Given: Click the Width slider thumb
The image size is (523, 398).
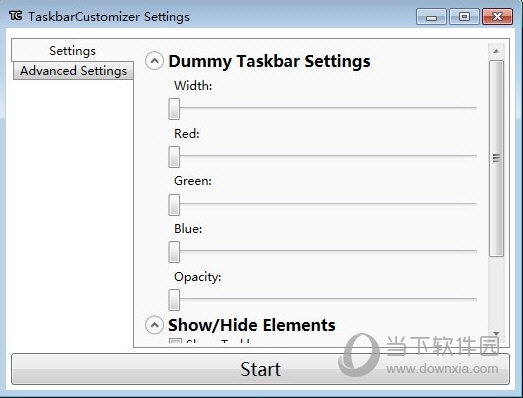Looking at the screenshot, I should pyautogui.click(x=174, y=109).
